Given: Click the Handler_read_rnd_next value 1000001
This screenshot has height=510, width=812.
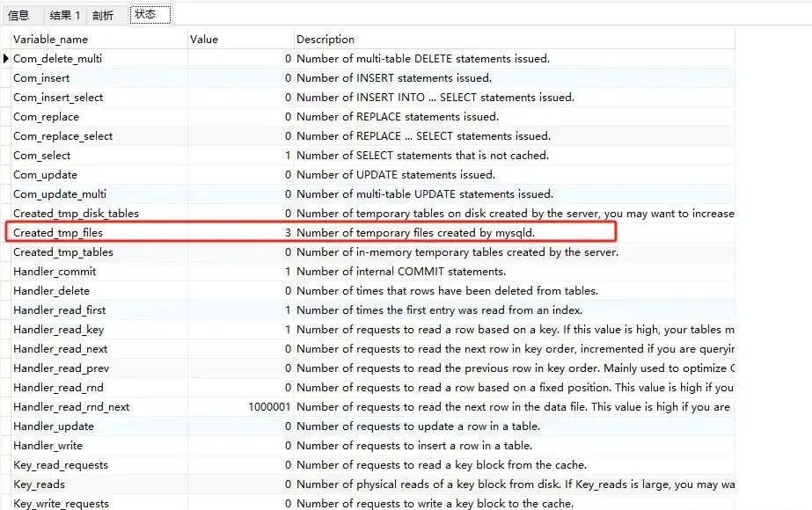Looking at the screenshot, I should (x=269, y=407).
